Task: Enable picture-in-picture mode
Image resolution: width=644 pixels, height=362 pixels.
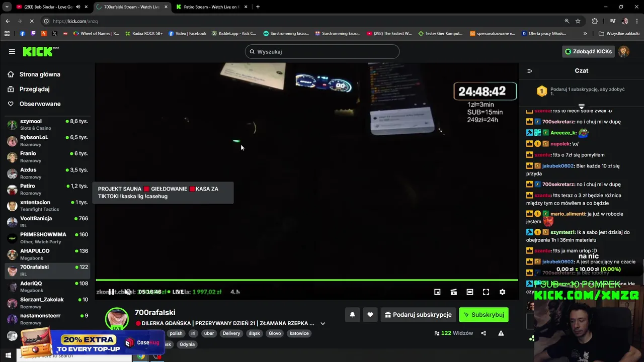Action: pos(437,292)
